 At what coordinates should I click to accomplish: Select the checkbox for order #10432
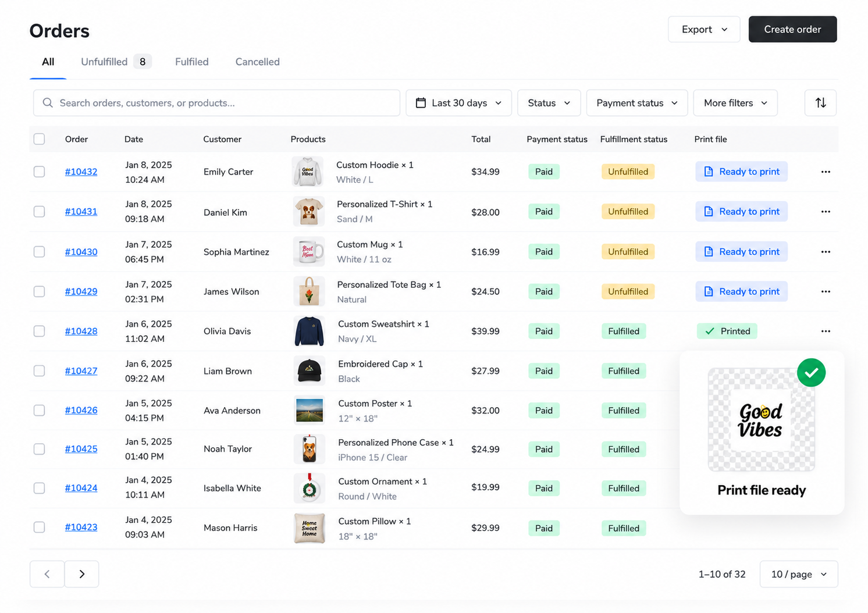point(39,172)
